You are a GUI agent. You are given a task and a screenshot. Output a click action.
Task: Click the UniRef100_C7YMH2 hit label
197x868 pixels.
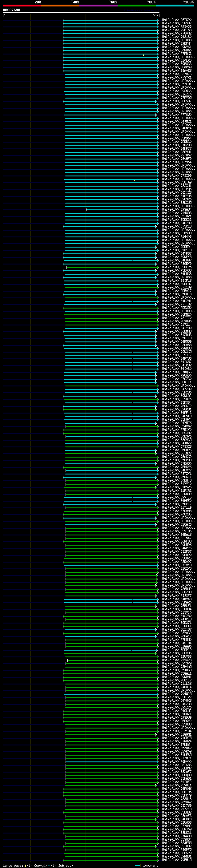click(176, 826)
